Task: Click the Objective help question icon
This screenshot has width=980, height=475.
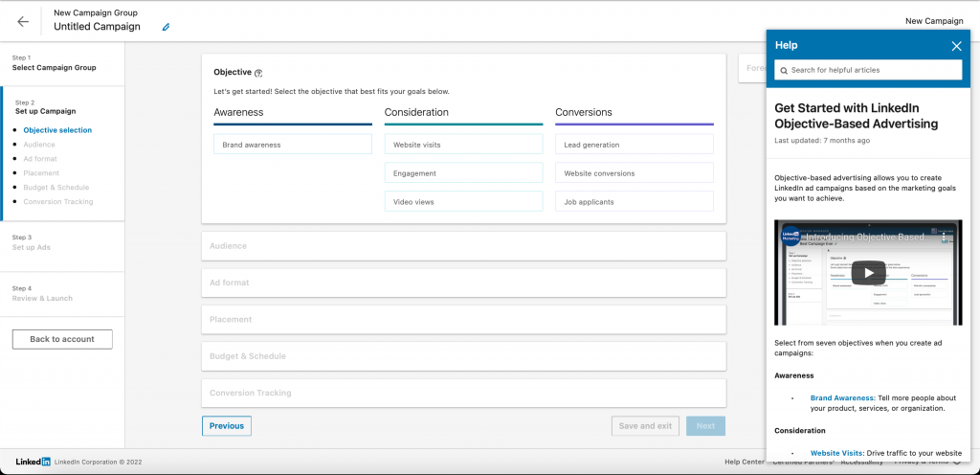Action: click(258, 73)
